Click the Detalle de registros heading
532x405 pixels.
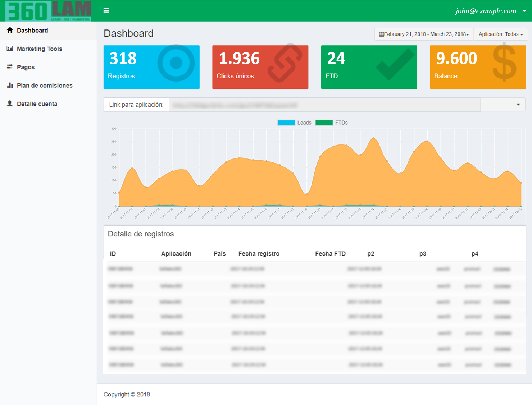tap(141, 234)
